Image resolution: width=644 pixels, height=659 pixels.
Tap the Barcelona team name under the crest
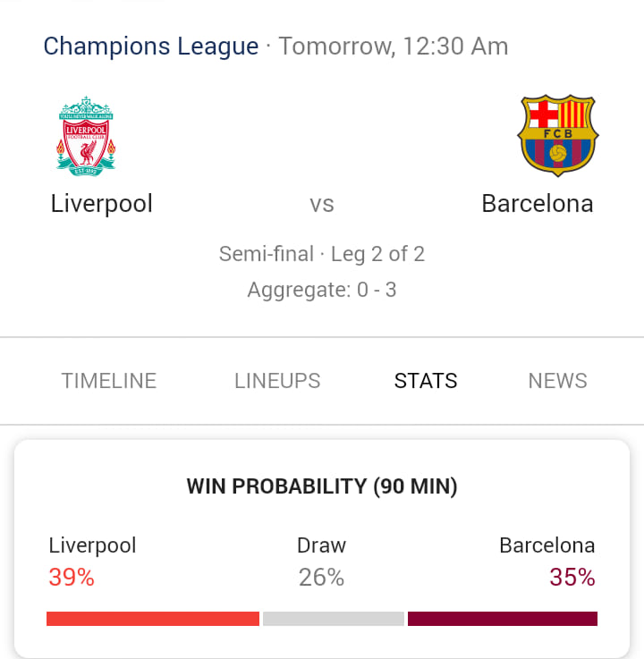click(x=538, y=204)
